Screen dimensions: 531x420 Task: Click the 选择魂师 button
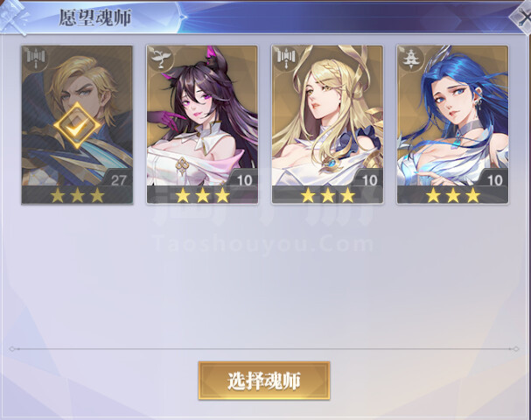pos(264,381)
